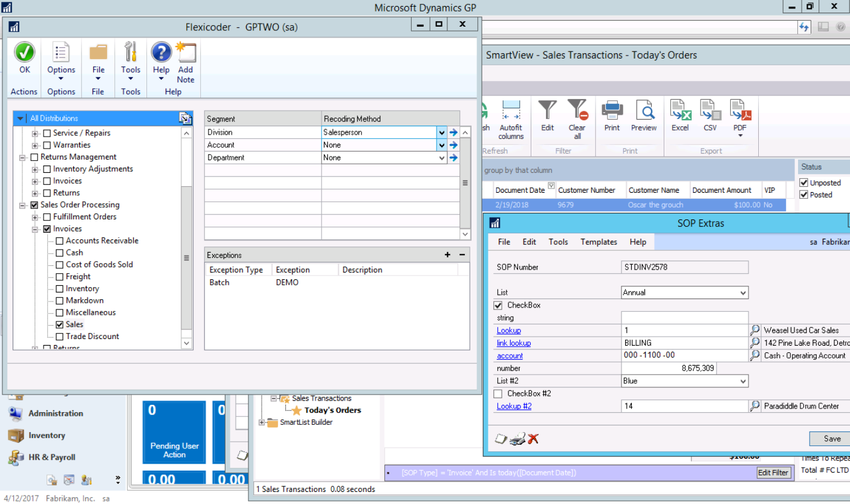The image size is (850, 504).
Task: Click the blue arrow on the Account row
Action: (453, 145)
